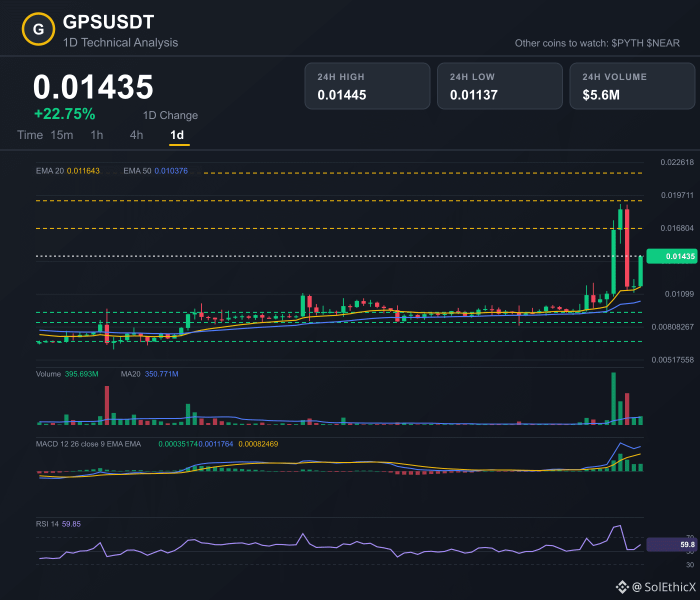Select the 1h timeframe tab
Viewport: 700px width, 600px height.
point(97,135)
